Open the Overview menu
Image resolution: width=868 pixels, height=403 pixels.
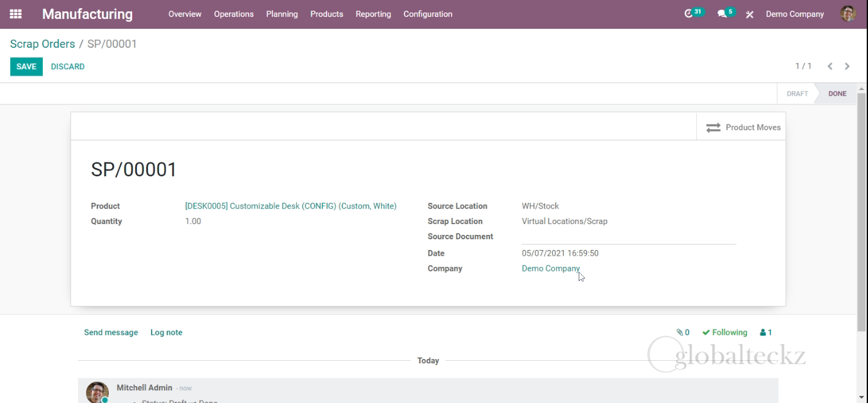pyautogui.click(x=185, y=14)
